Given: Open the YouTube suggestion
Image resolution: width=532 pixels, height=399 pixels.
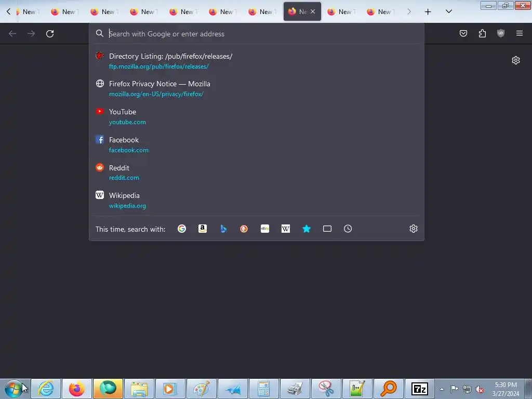Looking at the screenshot, I should 257,117.
